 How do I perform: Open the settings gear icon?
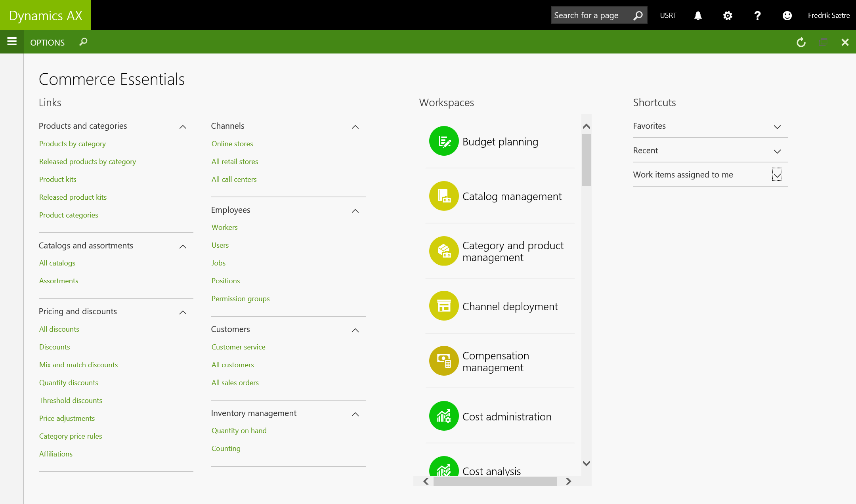pyautogui.click(x=728, y=15)
